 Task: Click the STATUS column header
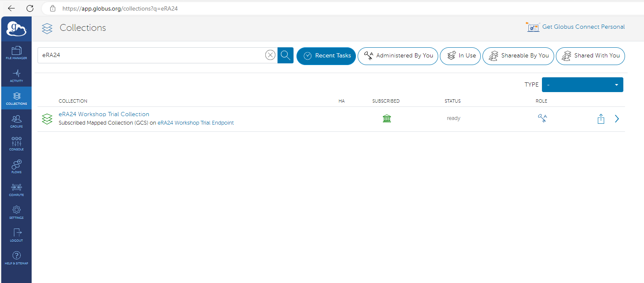[x=453, y=101]
